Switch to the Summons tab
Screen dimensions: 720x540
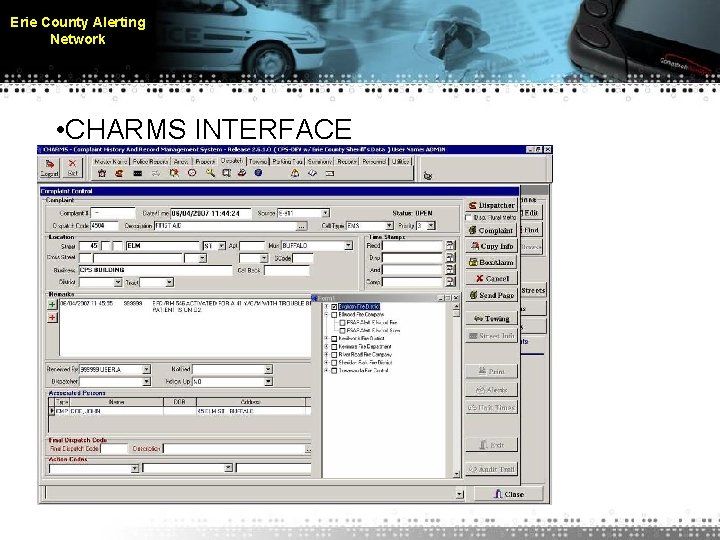[319, 162]
